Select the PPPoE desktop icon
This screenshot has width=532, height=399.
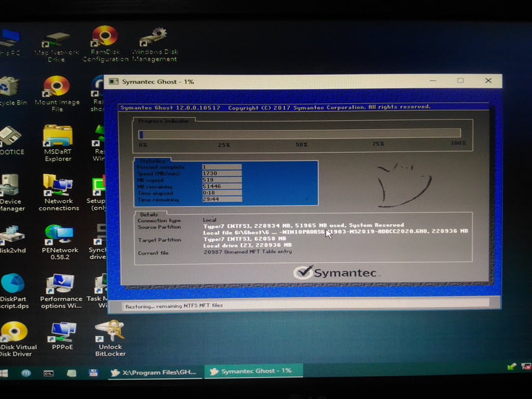click(62, 336)
